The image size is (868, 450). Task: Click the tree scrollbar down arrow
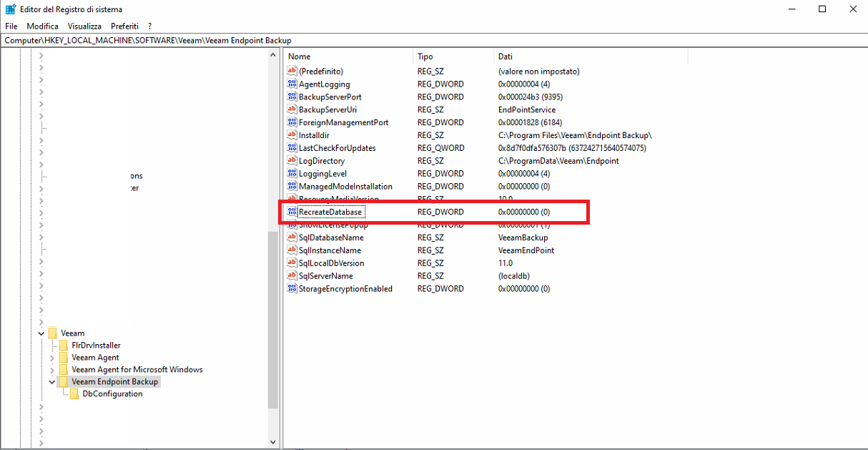point(272,442)
